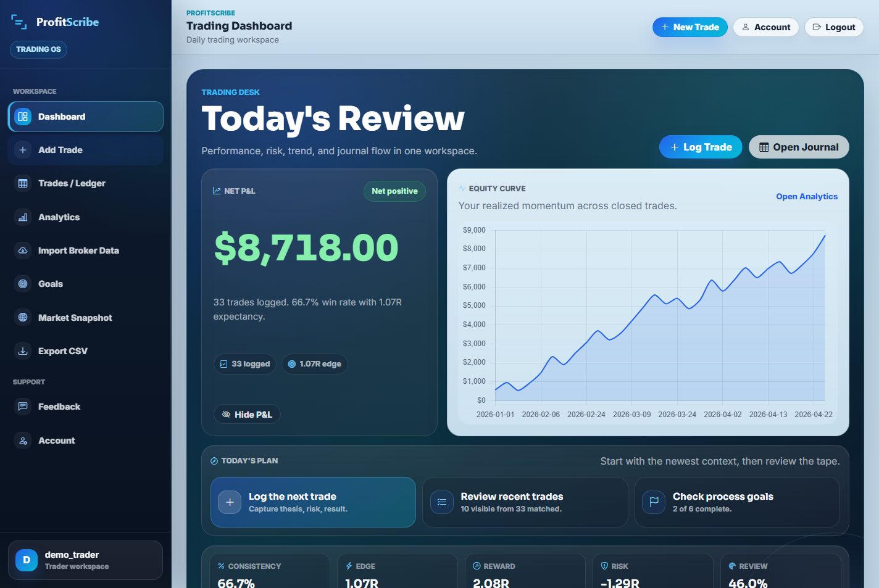Click the Add Trade plus icon in sidebar
This screenshot has height=588, width=879.
coord(23,150)
